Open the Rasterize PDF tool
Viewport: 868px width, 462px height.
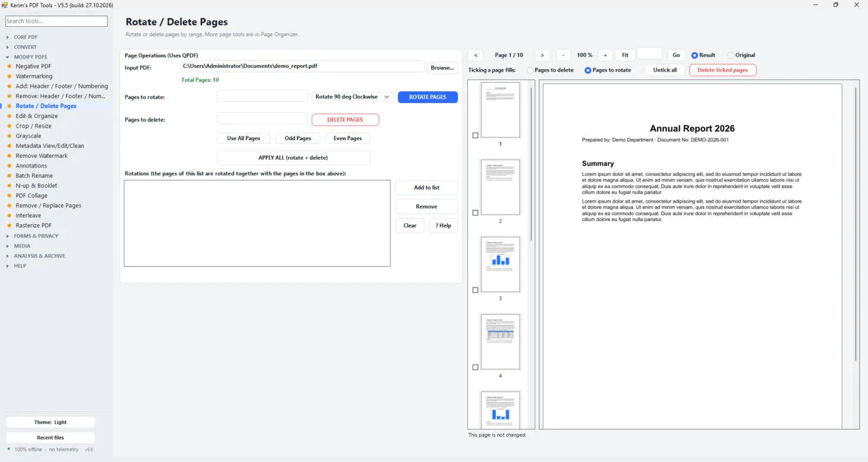click(33, 225)
